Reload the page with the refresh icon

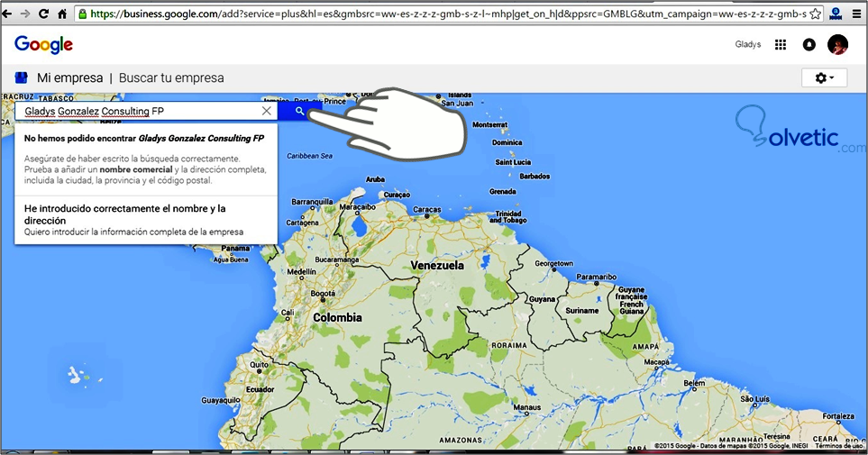point(44,14)
